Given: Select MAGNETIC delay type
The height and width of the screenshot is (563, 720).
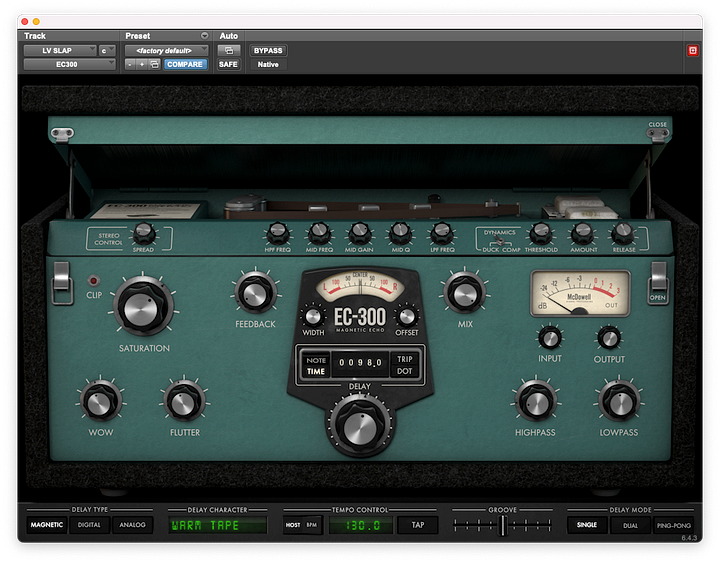Looking at the screenshot, I should [x=47, y=525].
